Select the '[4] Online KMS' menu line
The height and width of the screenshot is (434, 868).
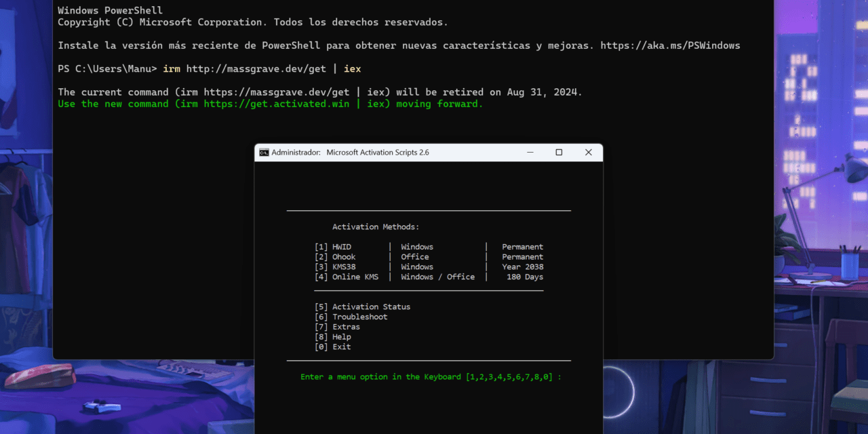click(x=429, y=277)
